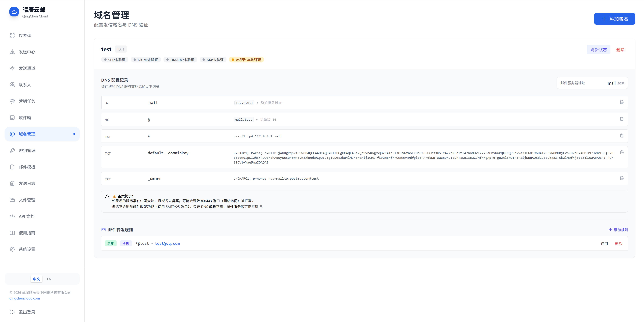Disable forwarding rule with 停用
The image size is (644, 322).
604,244
